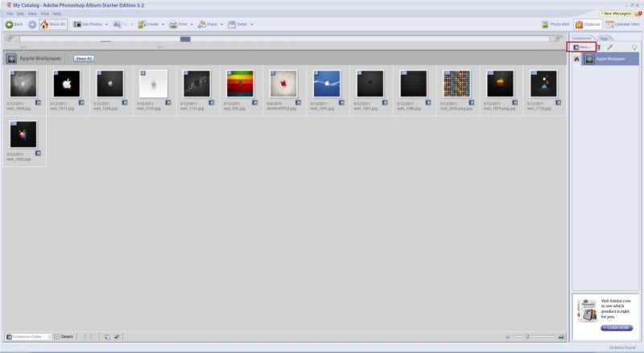Select second-row thumbnail with colorful apple
The width and height of the screenshot is (644, 353).
[23, 134]
